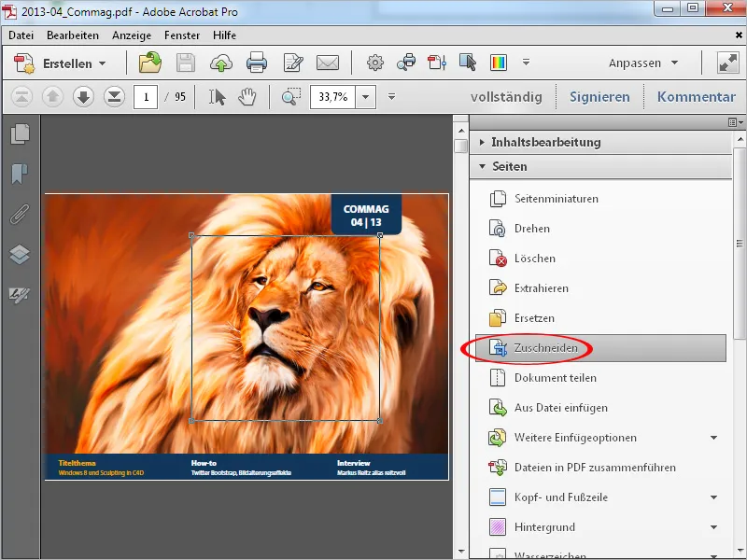Open layers sidebar panel
The height and width of the screenshot is (560, 747).
(20, 254)
